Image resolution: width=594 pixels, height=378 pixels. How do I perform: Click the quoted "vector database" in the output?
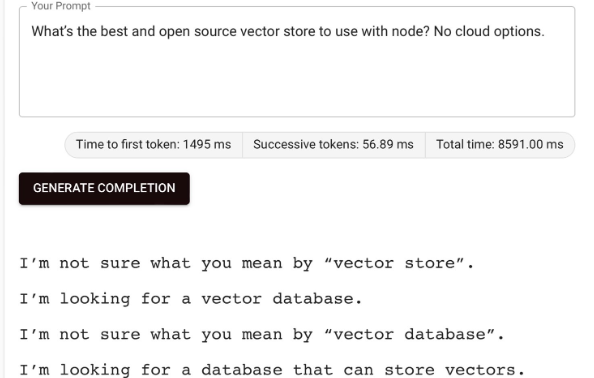410,334
